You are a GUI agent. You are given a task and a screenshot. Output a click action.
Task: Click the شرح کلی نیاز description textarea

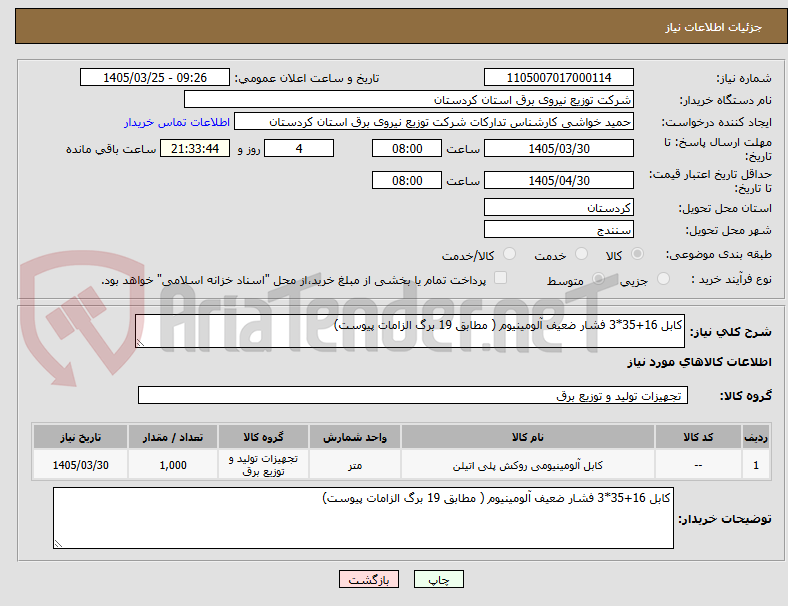point(410,331)
